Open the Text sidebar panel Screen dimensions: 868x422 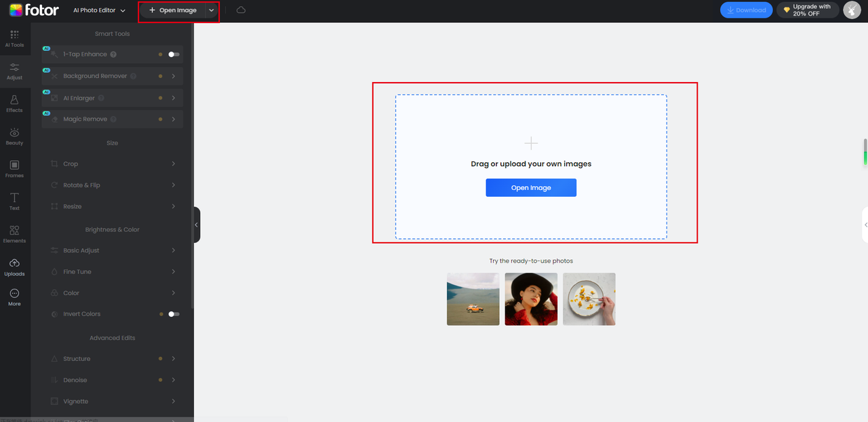click(14, 202)
